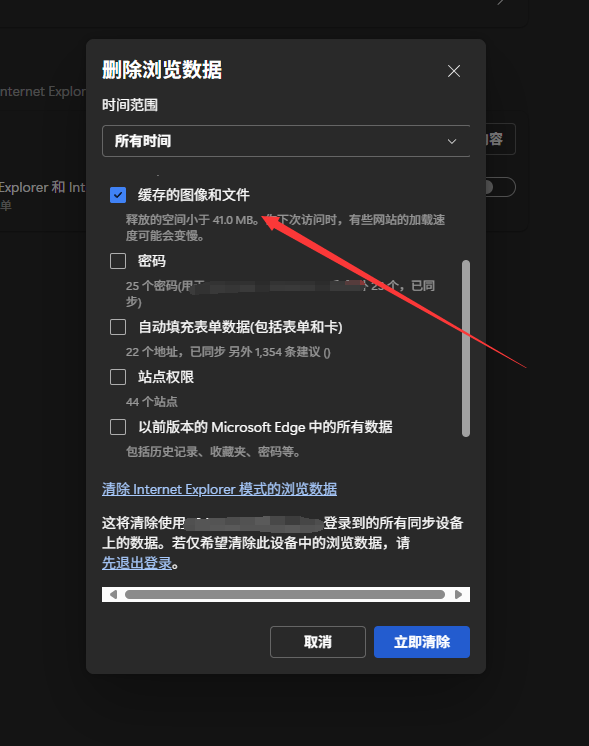Click the horizontal scrollbar left arrow

pos(113,594)
